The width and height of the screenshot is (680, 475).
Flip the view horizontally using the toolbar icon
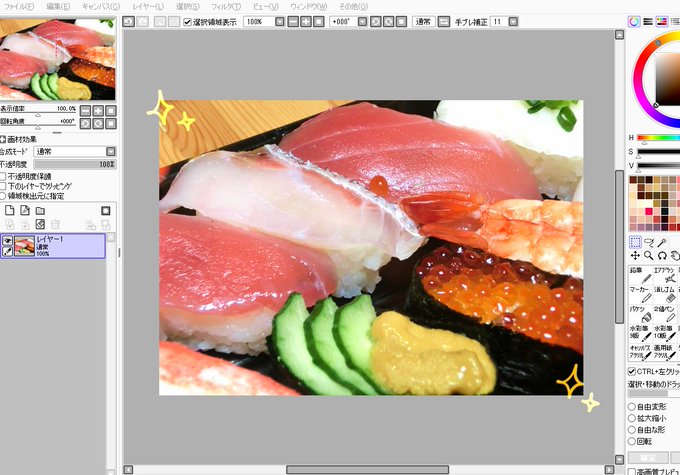pyautogui.click(x=444, y=21)
